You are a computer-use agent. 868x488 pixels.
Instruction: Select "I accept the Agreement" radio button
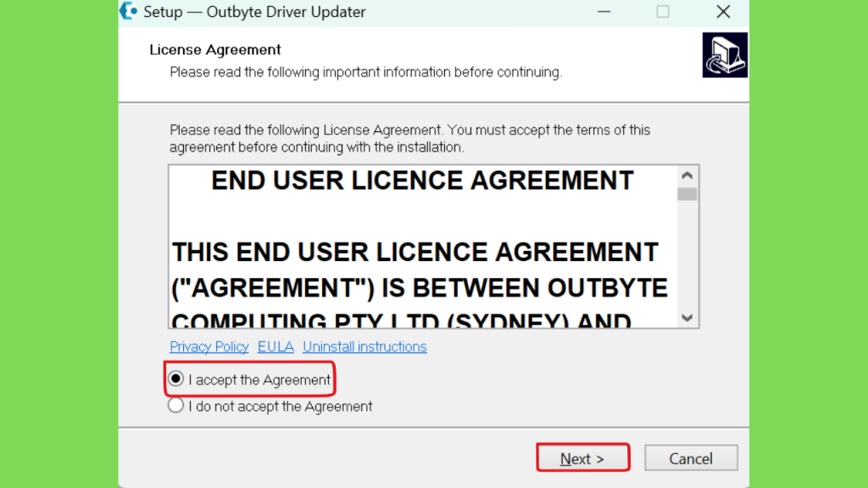point(176,379)
